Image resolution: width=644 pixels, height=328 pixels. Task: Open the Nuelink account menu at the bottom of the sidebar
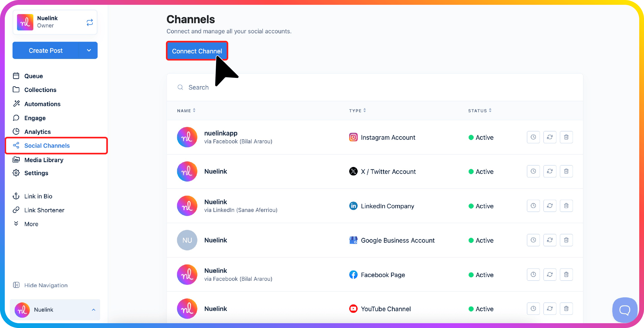point(55,310)
